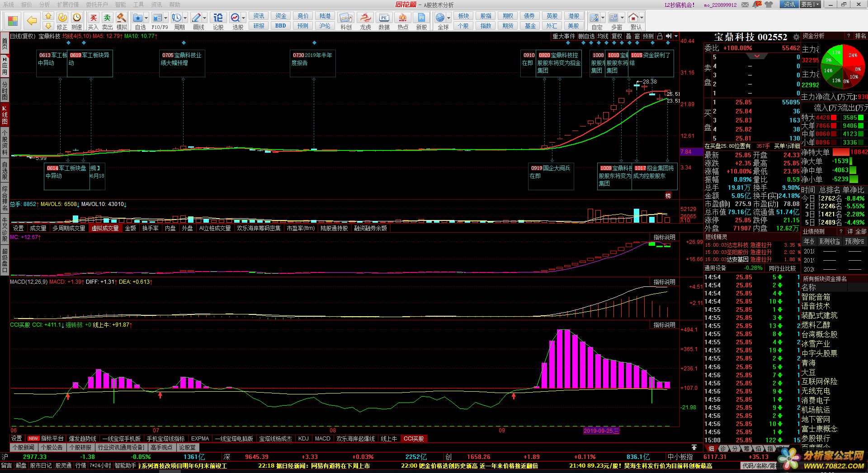
Task: Open the 新股 IPO icon
Action: coord(421,21)
